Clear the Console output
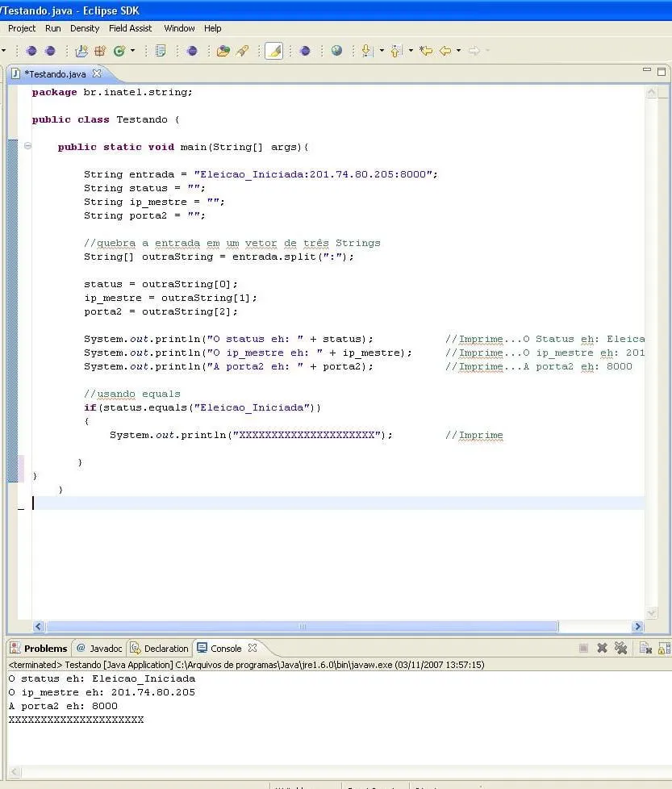The height and width of the screenshot is (789, 672). point(645,648)
